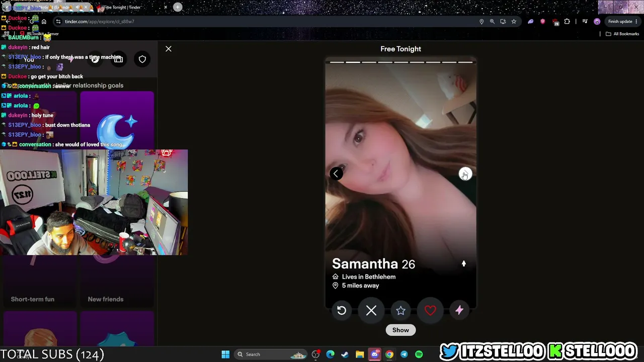644x362 pixels.
Task: Open the Free Tonight moon category card
Action: point(117,120)
